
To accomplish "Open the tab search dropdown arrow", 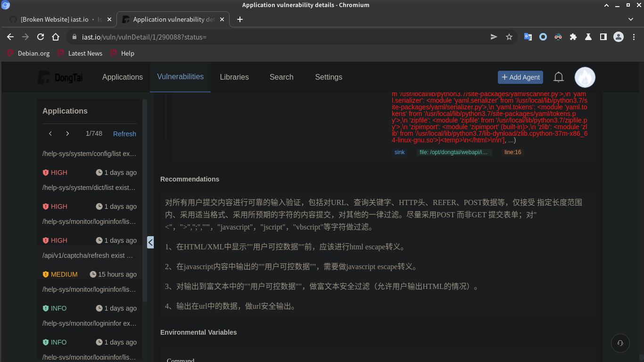I will 630,19.
